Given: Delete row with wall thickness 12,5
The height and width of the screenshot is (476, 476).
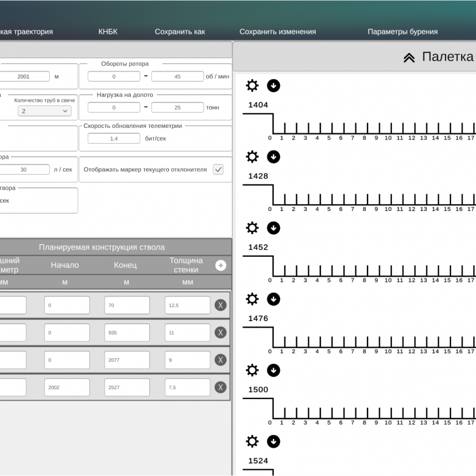Looking at the screenshot, I should (x=220, y=305).
